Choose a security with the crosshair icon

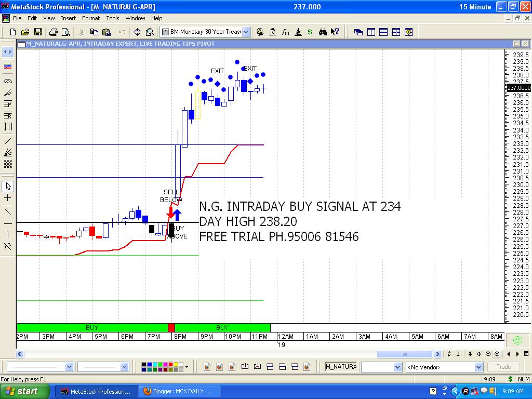click(137, 32)
